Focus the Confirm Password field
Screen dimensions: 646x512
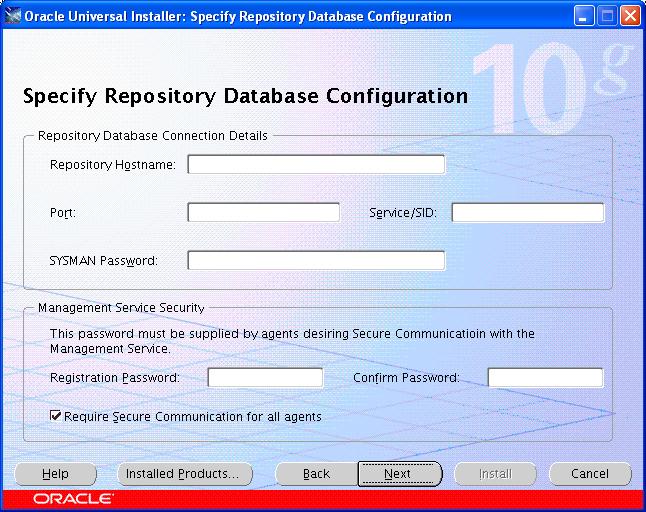[x=545, y=378]
